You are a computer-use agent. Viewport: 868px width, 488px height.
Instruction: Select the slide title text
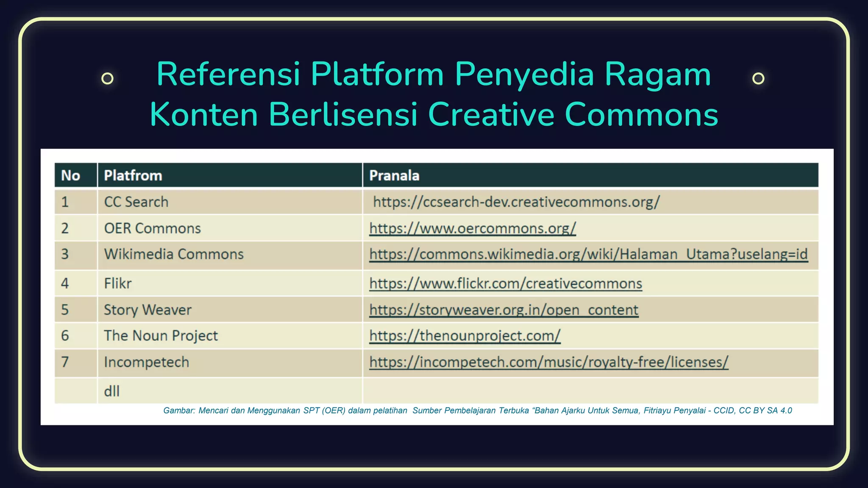[x=434, y=93]
